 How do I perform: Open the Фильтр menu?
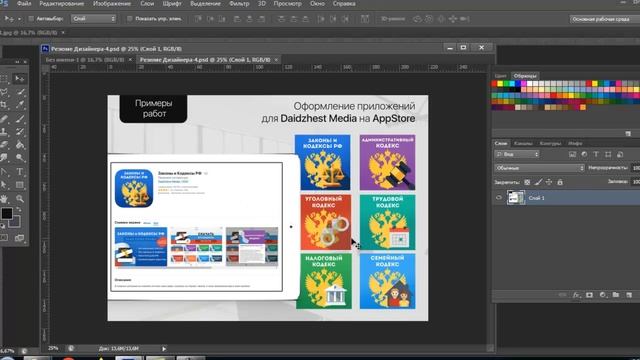[239, 4]
